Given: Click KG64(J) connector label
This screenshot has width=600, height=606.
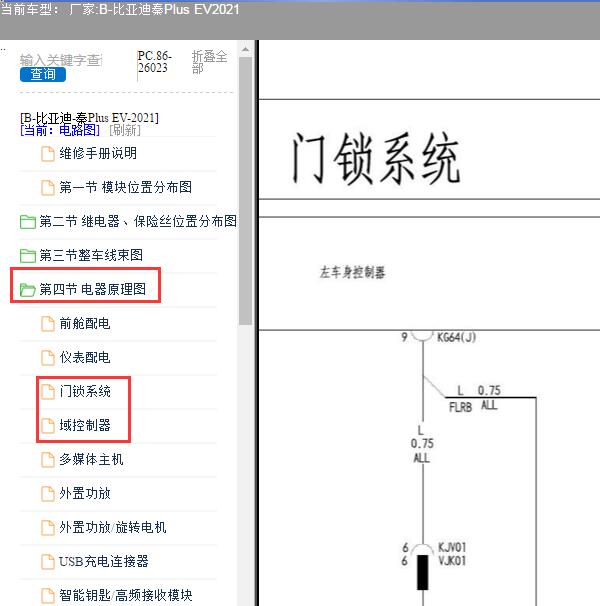Looking at the screenshot, I should tap(456, 337).
